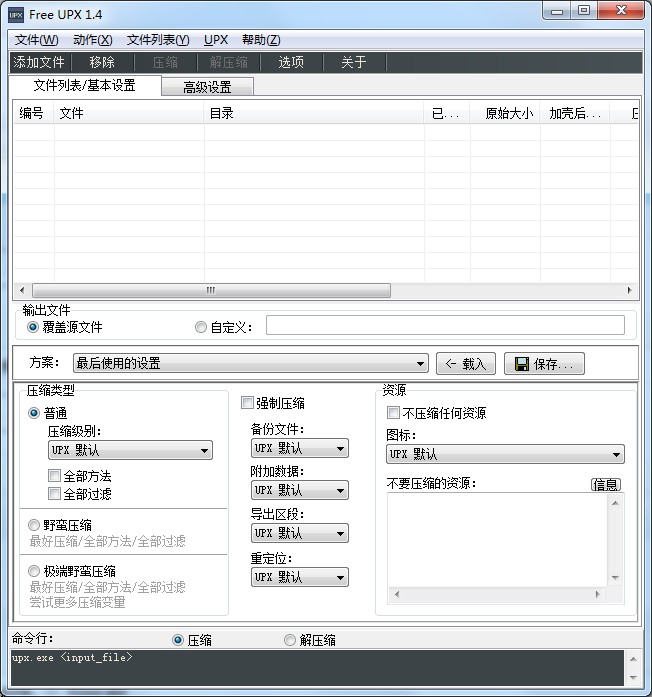The height and width of the screenshot is (697, 652).
Task: Click the floppy disk icon on 保存 button
Action: point(521,364)
